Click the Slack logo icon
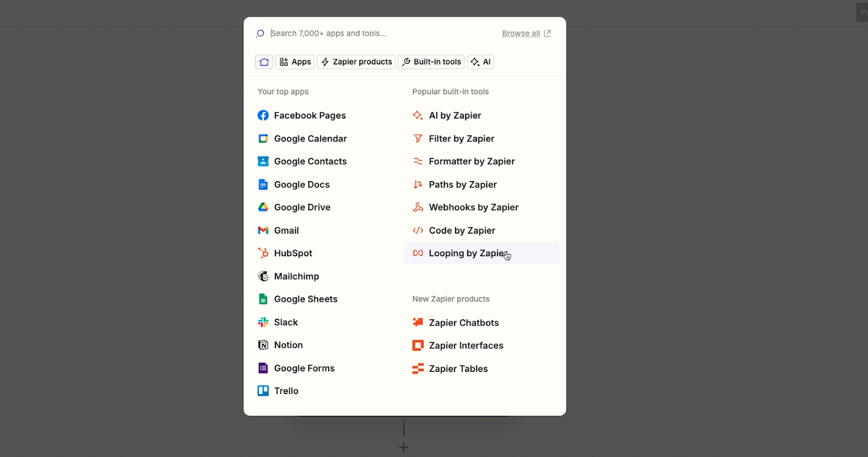868x457 pixels. pyautogui.click(x=263, y=323)
